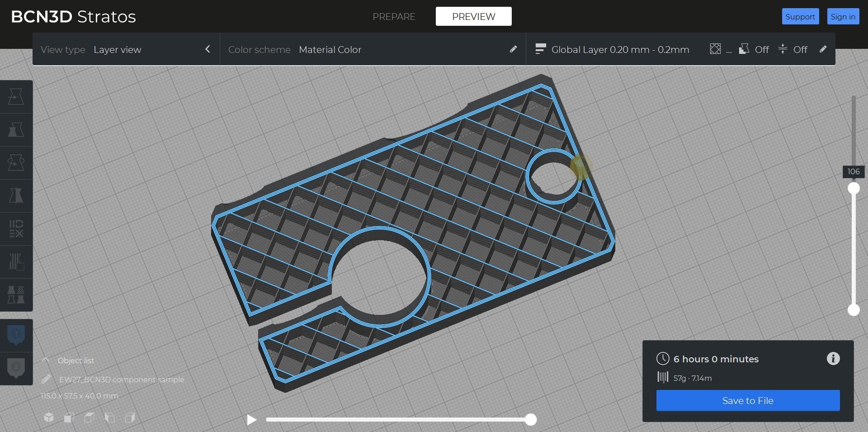Click the BCN3D Stratos logo

(x=73, y=17)
